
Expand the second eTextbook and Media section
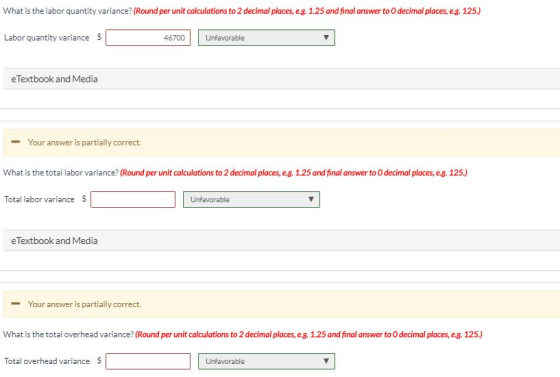[282, 241]
